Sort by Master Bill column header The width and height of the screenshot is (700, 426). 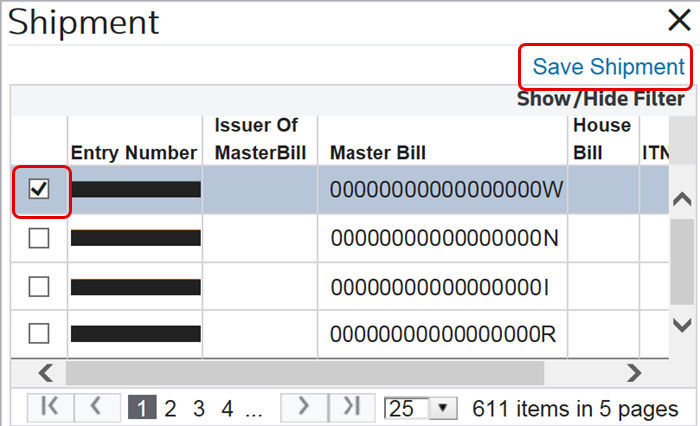click(x=378, y=153)
